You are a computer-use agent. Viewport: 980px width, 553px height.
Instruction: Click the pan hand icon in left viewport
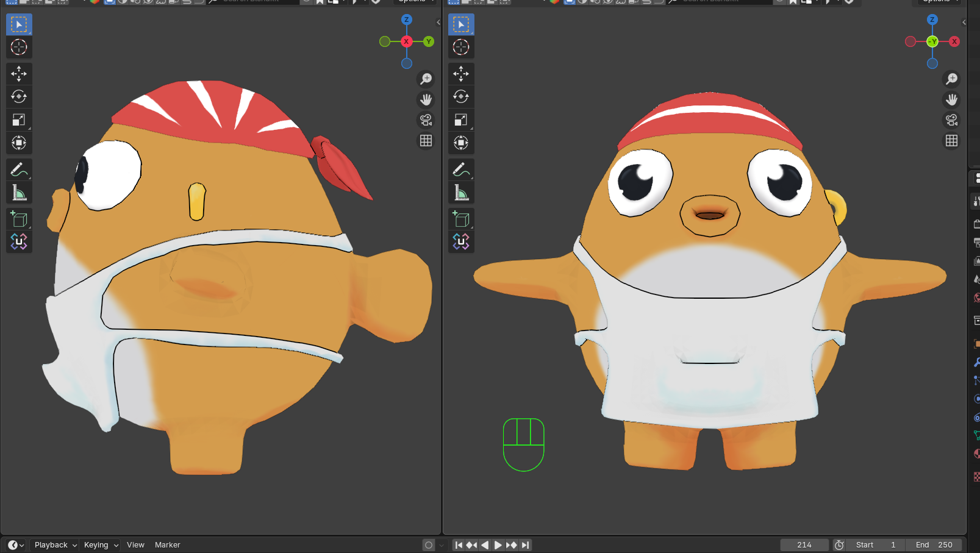coord(426,99)
